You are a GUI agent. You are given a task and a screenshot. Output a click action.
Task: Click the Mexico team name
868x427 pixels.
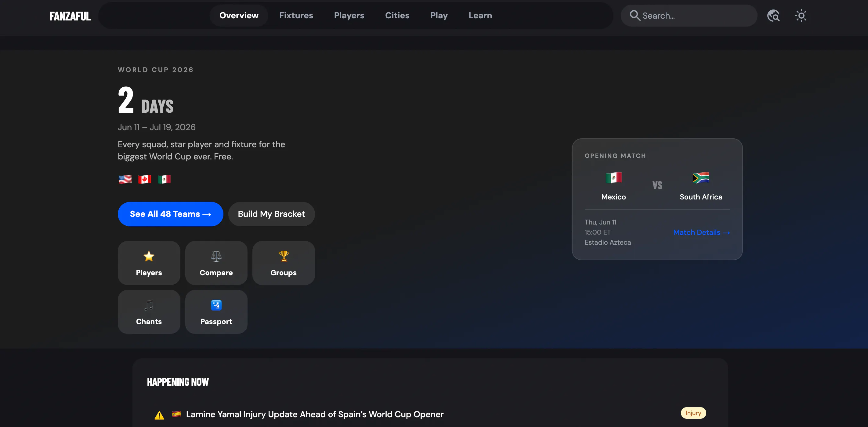(613, 197)
